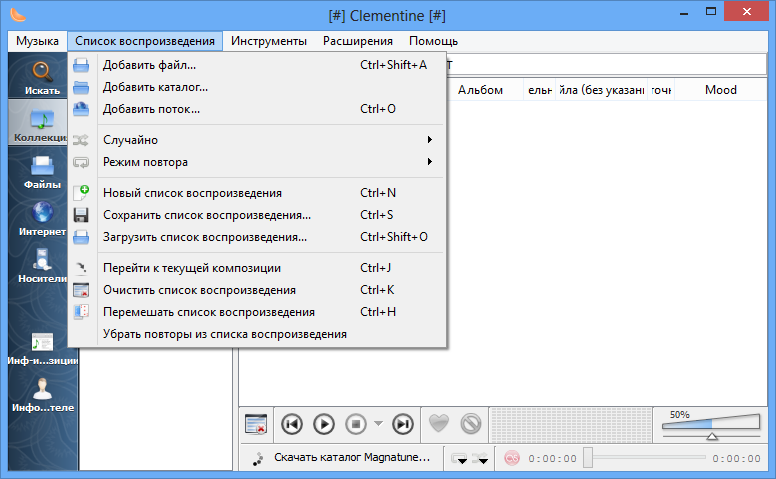Open shuffle mode dropdown in status bar
776x479 pixels.
(480, 459)
